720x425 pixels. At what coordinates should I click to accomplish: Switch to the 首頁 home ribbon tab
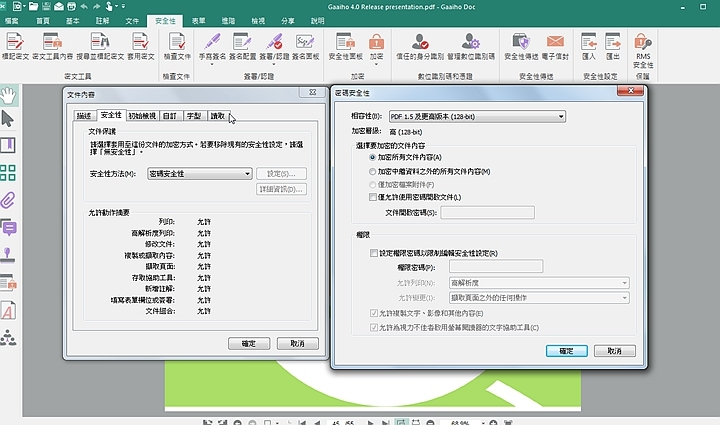click(x=43, y=21)
